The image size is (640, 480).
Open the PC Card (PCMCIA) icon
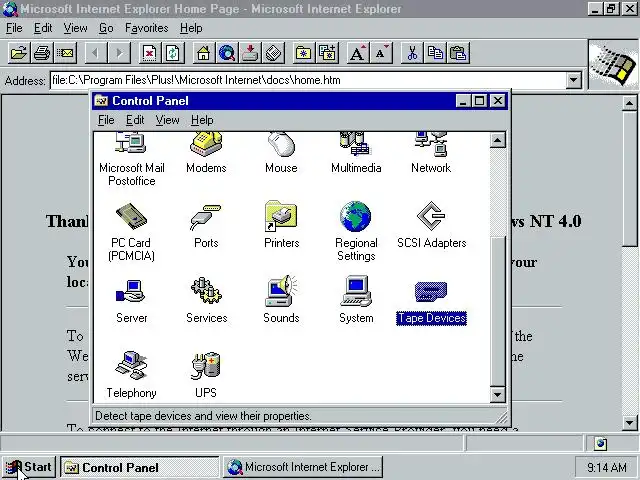pos(131,231)
